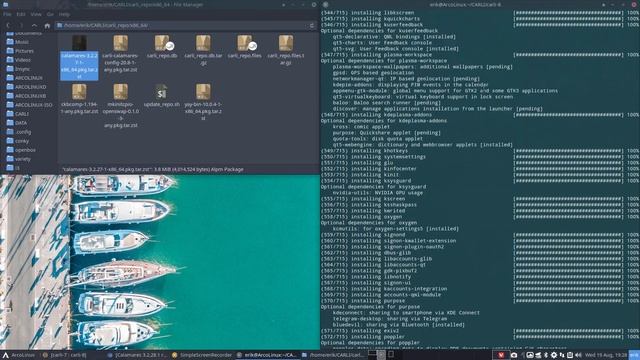Click the volume speaker tray icon
Screen dimensions: 640x360
578,355
